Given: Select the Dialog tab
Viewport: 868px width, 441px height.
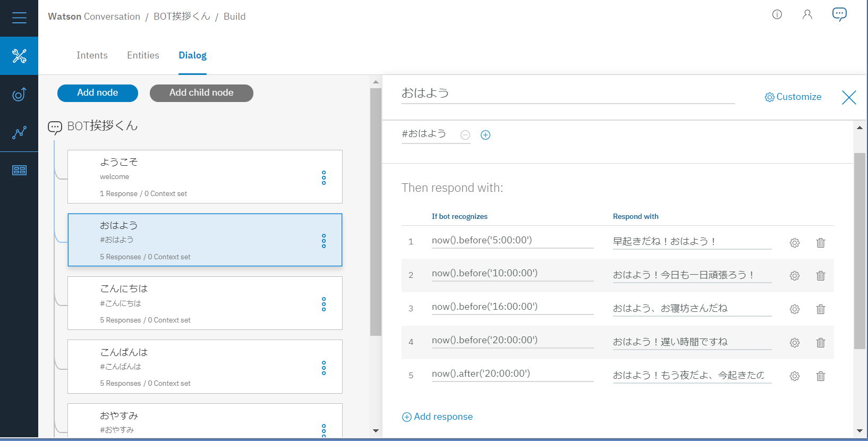Looking at the screenshot, I should tap(192, 55).
